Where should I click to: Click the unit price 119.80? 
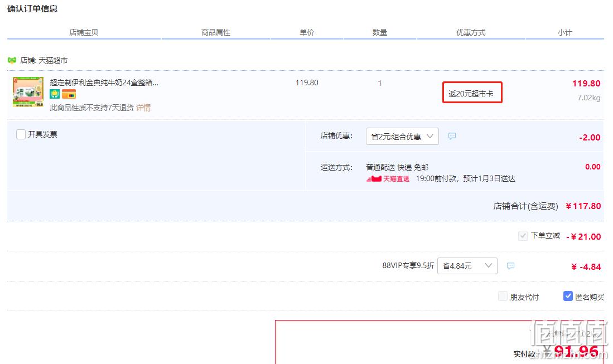click(307, 83)
